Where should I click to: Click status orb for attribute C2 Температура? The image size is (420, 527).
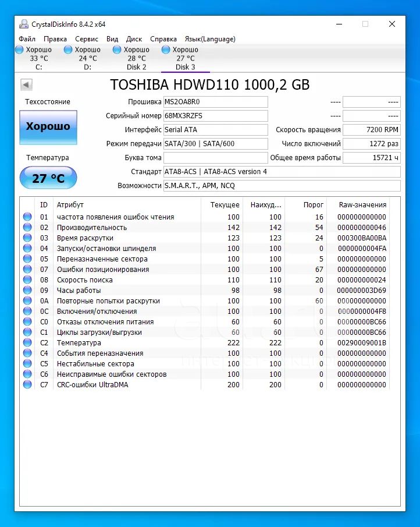27,342
